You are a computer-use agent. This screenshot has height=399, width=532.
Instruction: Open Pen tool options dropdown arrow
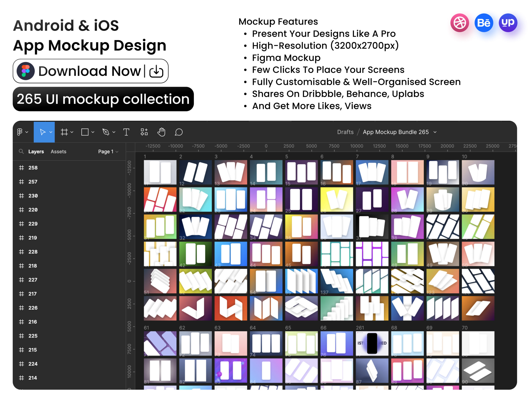(x=114, y=132)
